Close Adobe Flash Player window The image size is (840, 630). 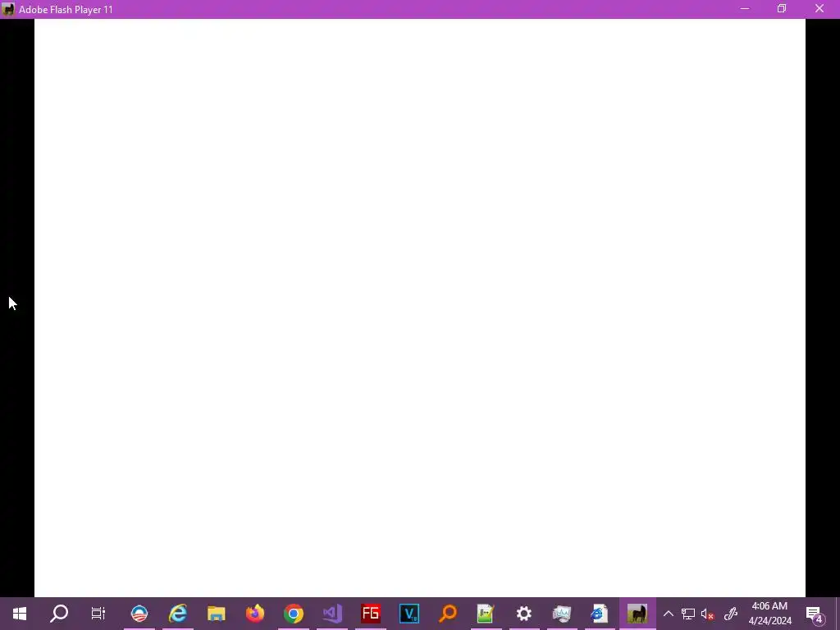(819, 8)
